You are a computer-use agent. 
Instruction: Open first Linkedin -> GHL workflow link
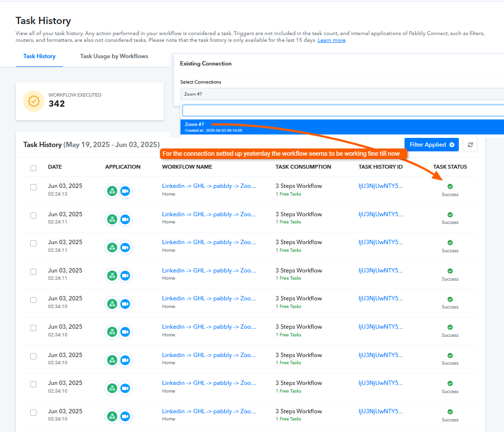209,186
